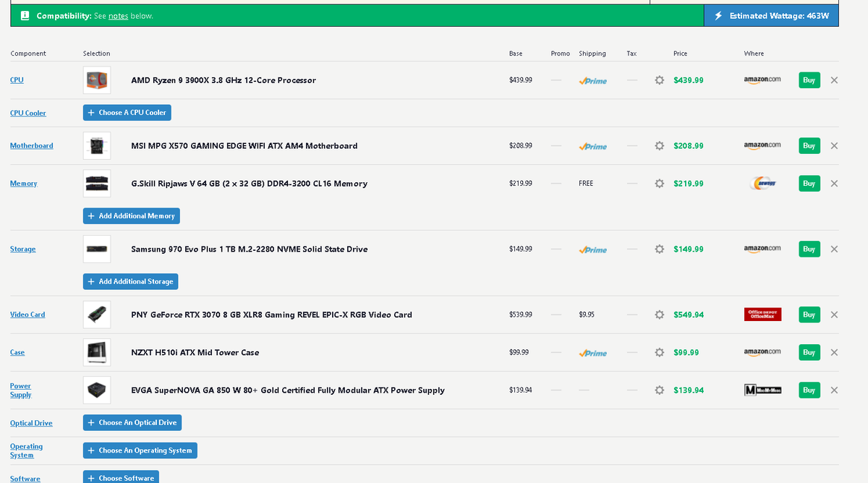Viewport: 868px width, 483px height.
Task: Remove the MSI MPG X570 motherboard with X
Action: [x=834, y=145]
